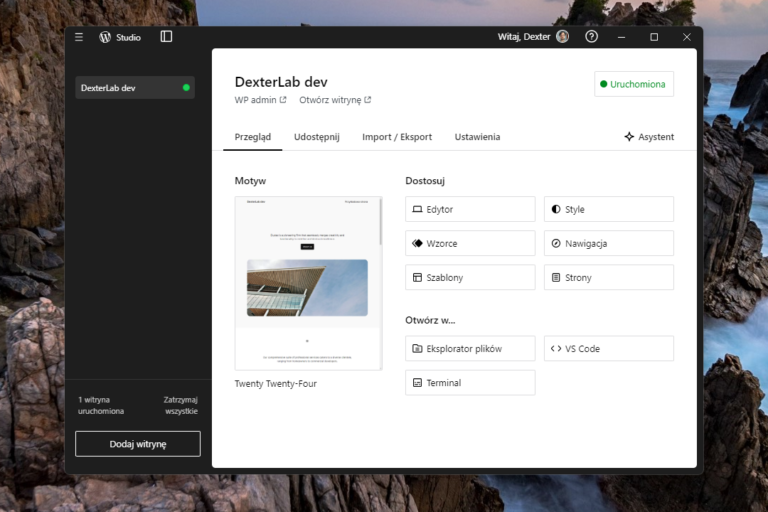
Task: Open the help question mark icon
Action: pos(591,36)
